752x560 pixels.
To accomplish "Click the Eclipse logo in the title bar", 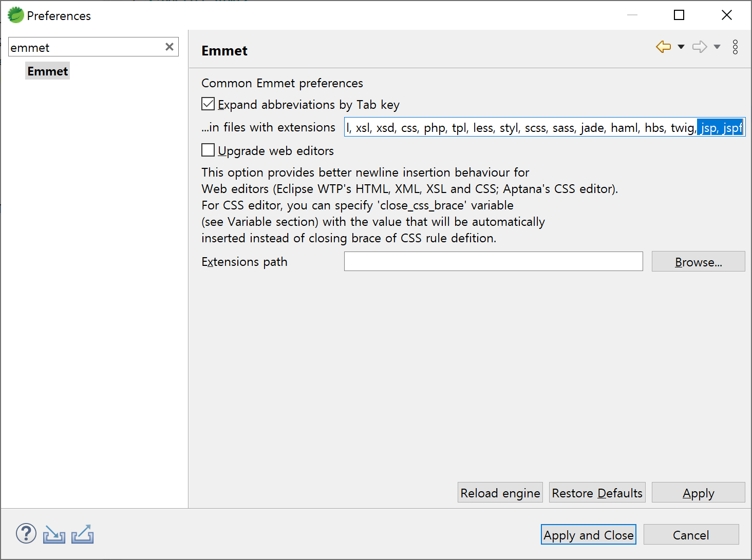I will [x=15, y=15].
